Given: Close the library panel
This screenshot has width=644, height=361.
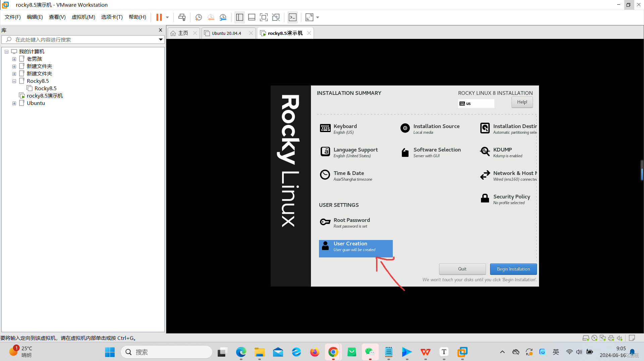Looking at the screenshot, I should (x=160, y=30).
